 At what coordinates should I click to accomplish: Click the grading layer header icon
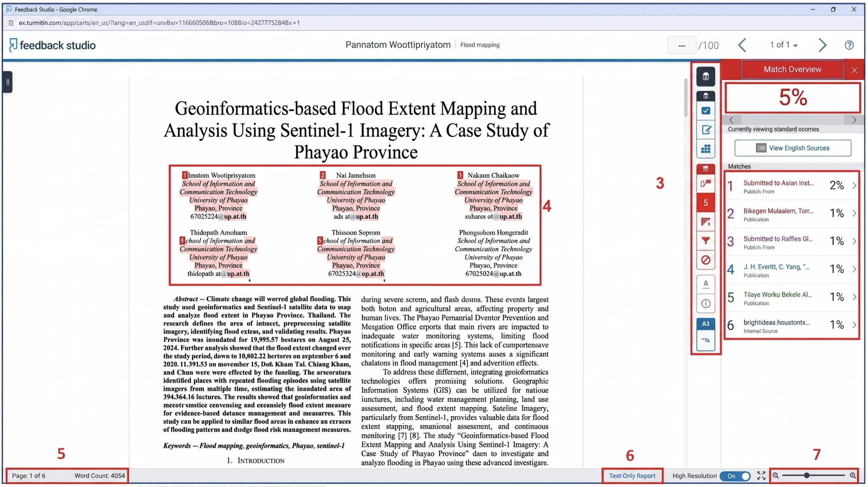tap(705, 96)
